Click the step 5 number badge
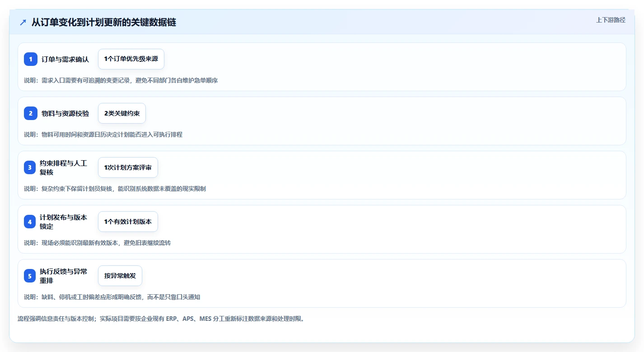This screenshot has width=644, height=352. (30, 276)
